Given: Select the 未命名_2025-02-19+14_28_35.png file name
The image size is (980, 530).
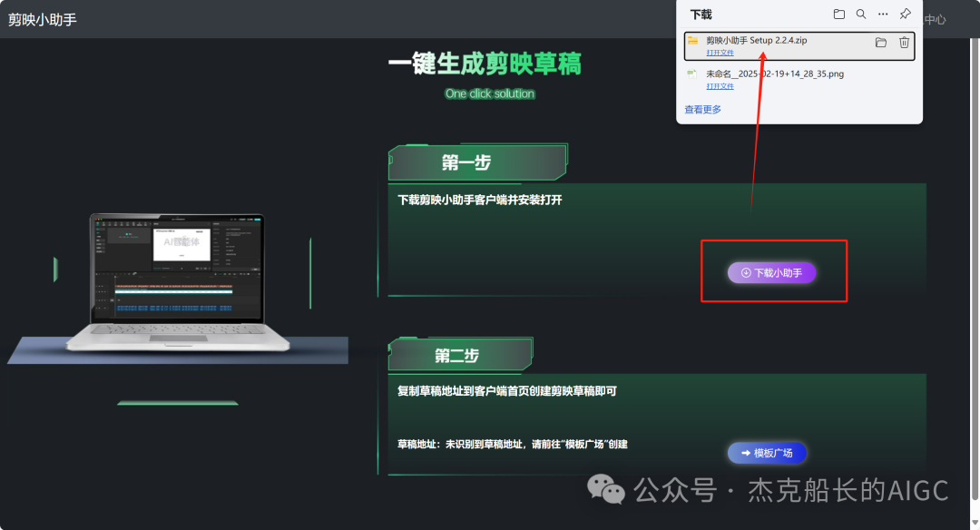Looking at the screenshot, I should [x=775, y=74].
